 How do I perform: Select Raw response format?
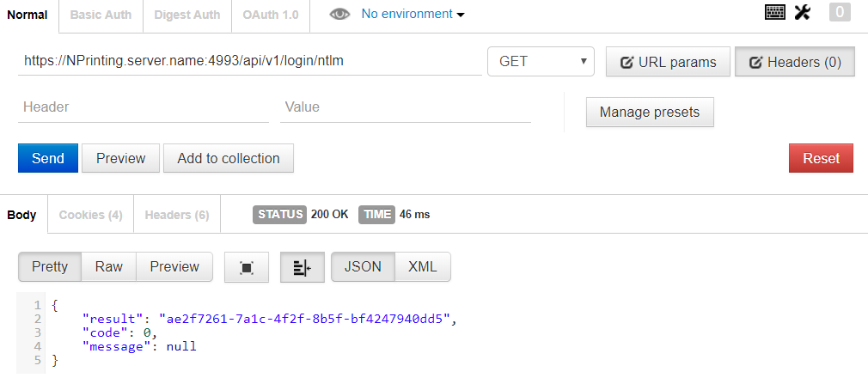(108, 267)
